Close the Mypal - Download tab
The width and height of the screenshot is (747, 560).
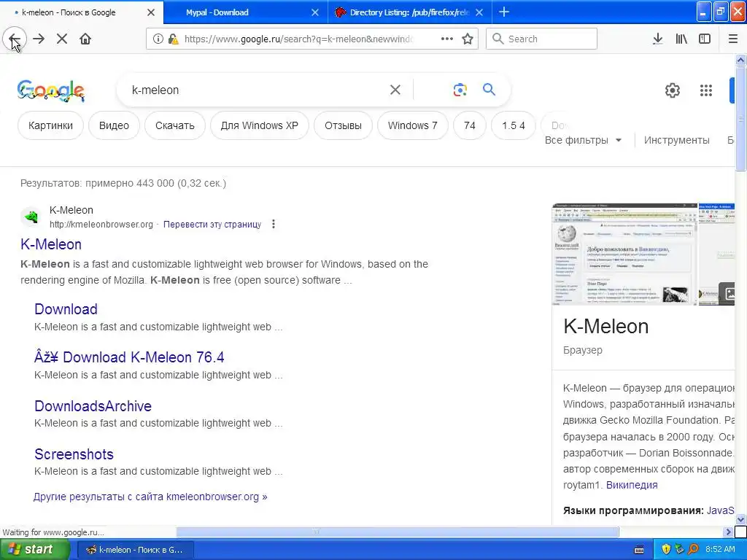point(315,12)
